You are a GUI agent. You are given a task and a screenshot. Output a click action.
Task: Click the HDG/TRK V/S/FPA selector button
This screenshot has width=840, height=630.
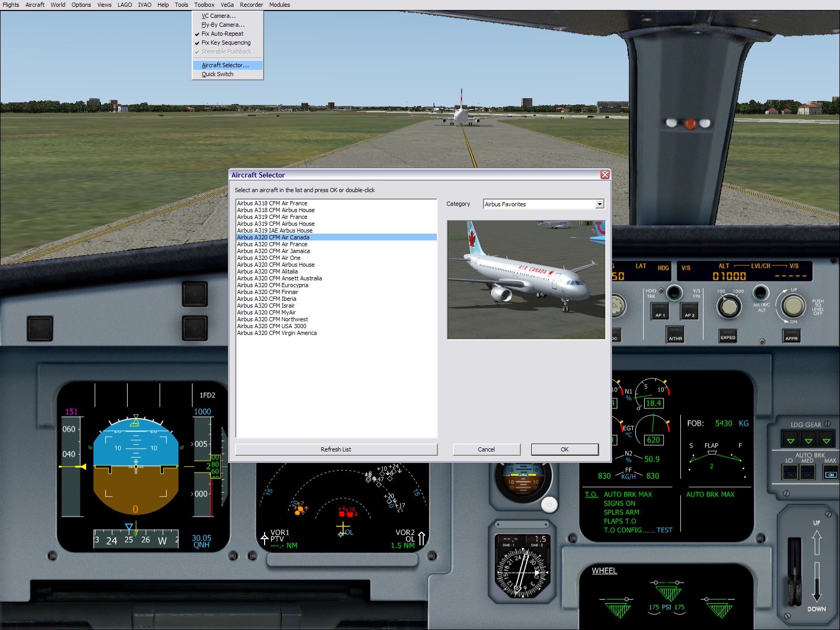tap(674, 292)
